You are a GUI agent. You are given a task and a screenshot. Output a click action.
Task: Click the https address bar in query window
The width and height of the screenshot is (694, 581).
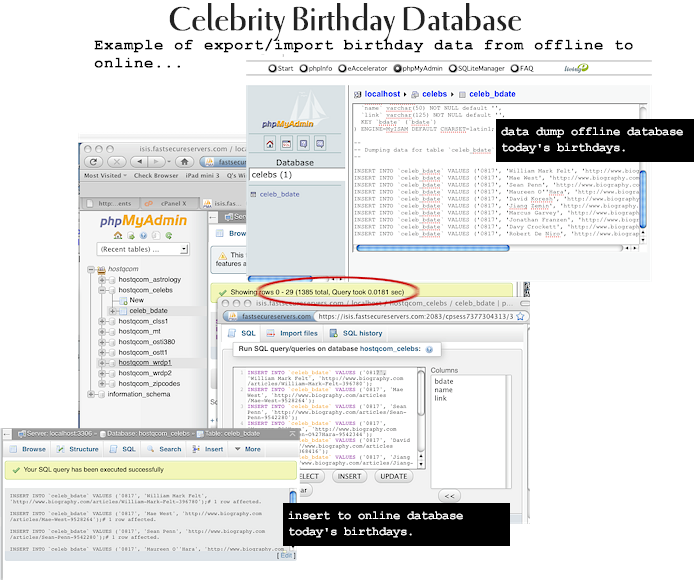click(416, 316)
